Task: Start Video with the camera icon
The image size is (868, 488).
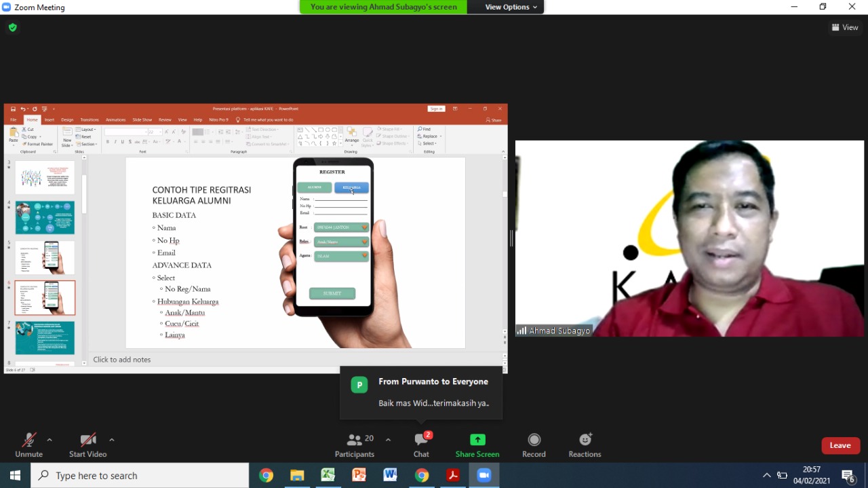Action: point(87,445)
